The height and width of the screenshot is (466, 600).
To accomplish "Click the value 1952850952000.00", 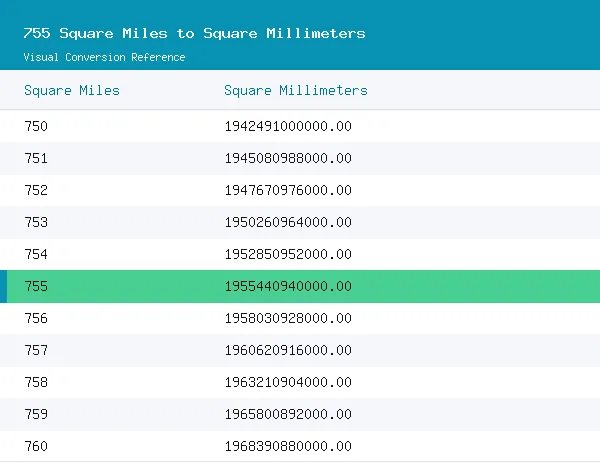I will [288, 254].
